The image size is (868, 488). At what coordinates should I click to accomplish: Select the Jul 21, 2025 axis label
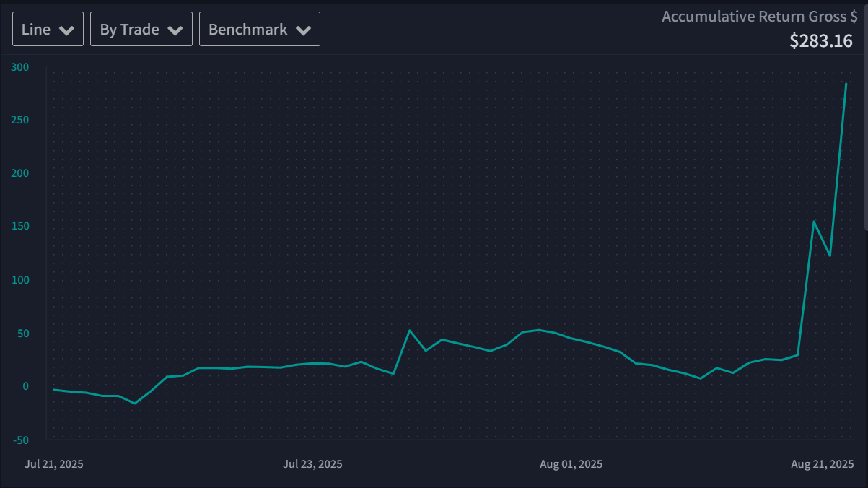54,463
